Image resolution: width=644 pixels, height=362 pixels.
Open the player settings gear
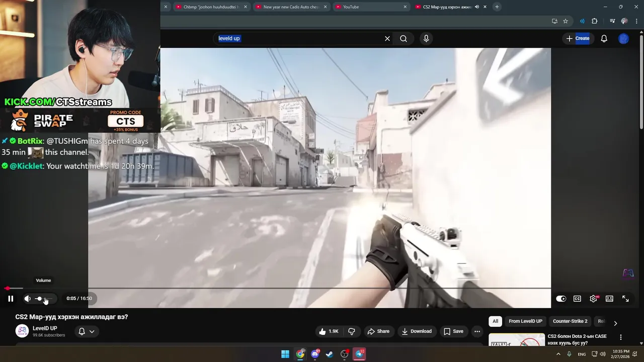click(x=594, y=299)
